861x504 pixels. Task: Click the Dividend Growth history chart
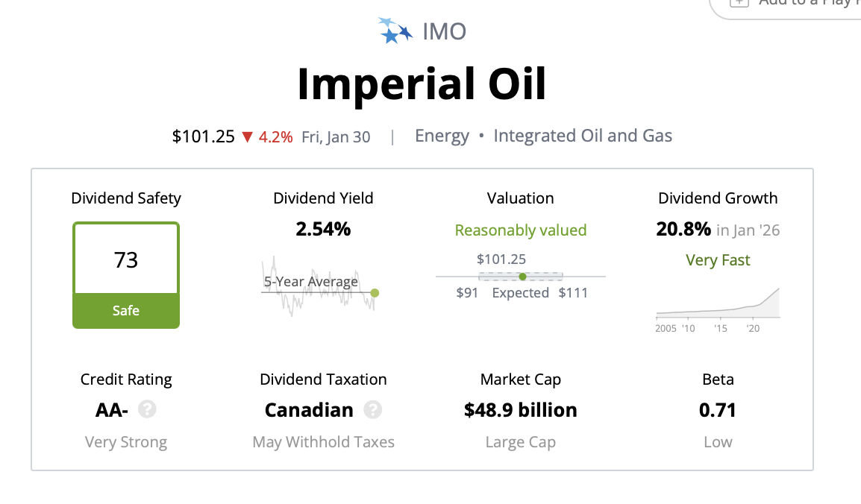click(x=718, y=304)
